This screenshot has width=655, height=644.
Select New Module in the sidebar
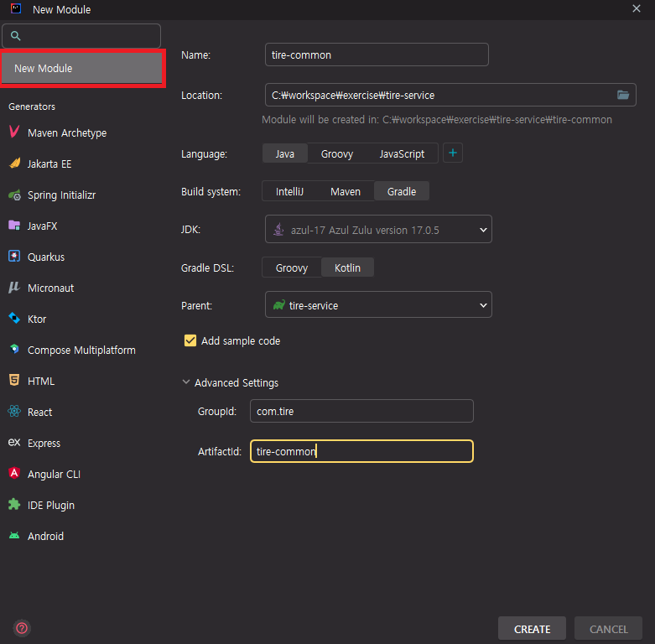(x=82, y=68)
